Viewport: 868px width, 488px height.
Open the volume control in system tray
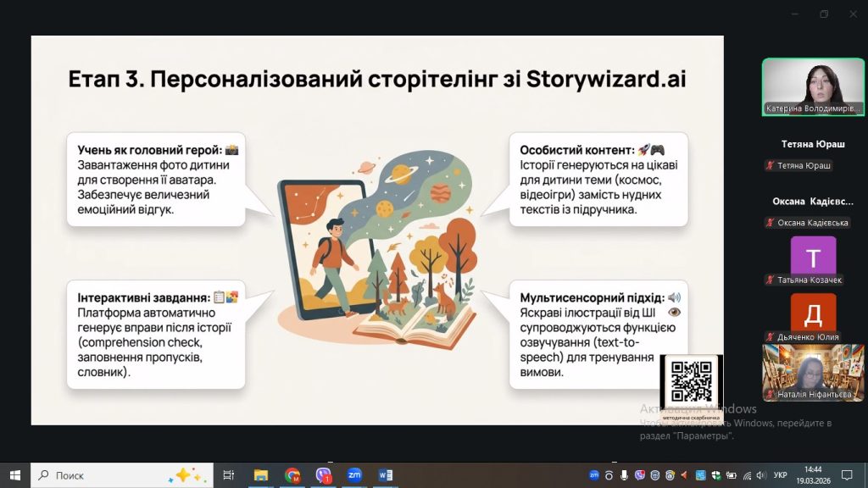coord(762,475)
